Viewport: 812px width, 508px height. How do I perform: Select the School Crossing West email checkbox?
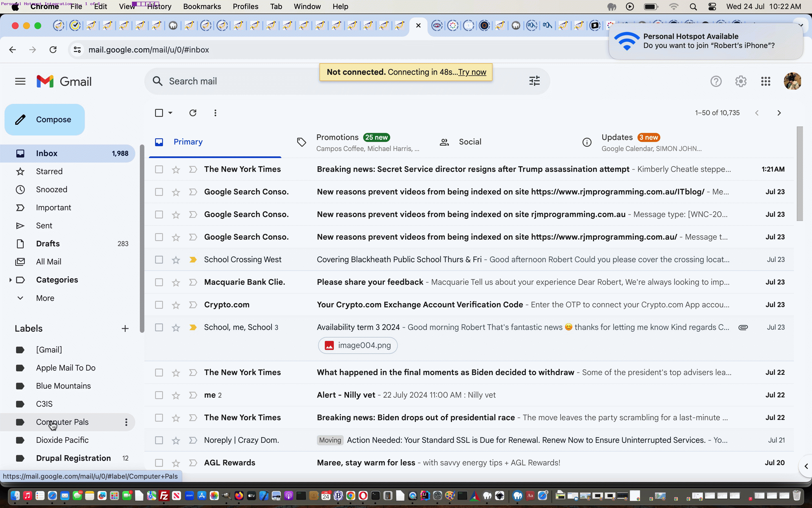click(159, 260)
